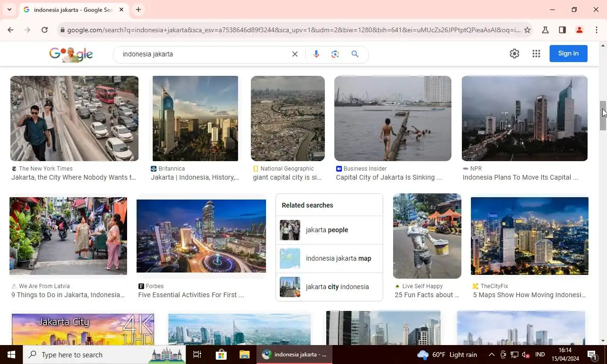Viewport: 607px width, 364px height.
Task: Click the taskbar search box
Action: point(104,355)
